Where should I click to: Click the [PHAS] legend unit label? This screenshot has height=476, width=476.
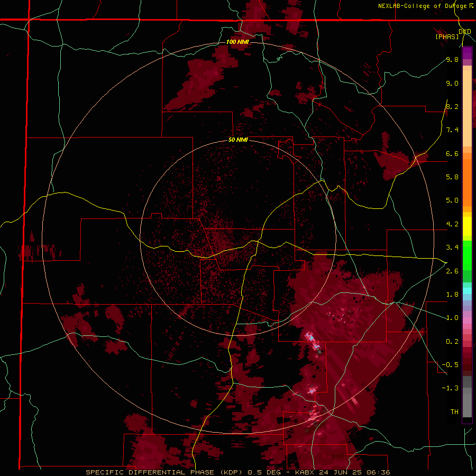click(447, 36)
